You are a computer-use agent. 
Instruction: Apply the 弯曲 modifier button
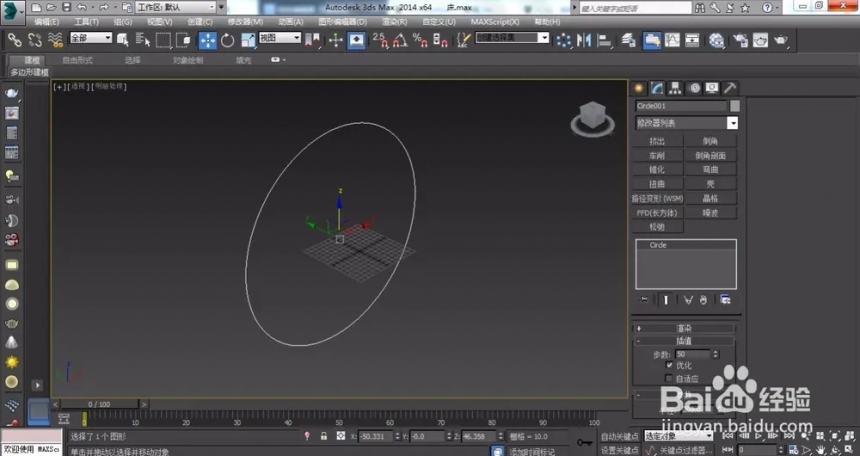tap(710, 170)
